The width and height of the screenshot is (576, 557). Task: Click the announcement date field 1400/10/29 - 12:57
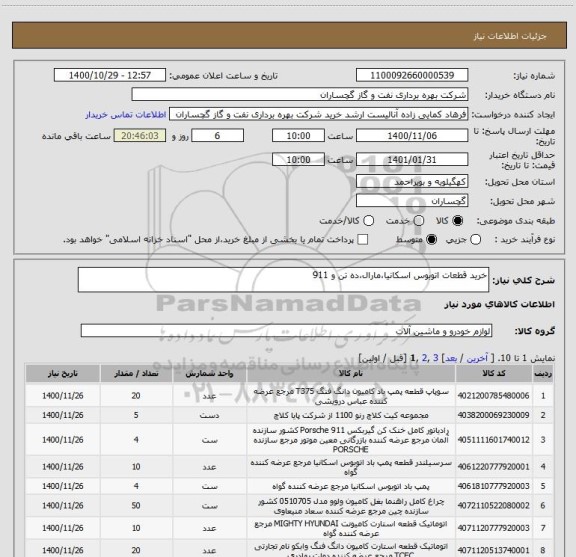(x=110, y=75)
